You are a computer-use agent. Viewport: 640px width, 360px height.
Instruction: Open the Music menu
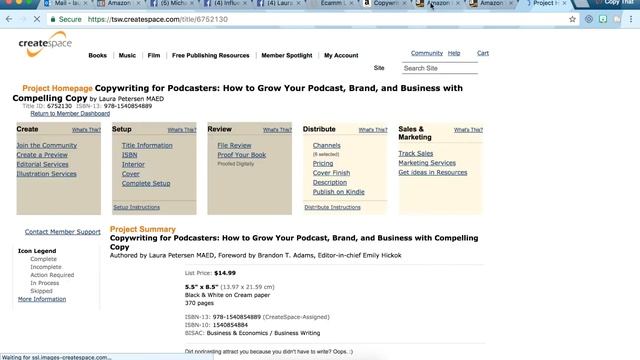pos(127,56)
